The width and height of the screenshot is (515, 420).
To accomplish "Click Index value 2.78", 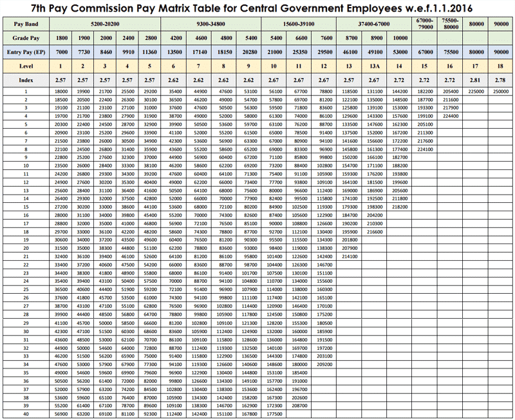I will (x=500, y=80).
